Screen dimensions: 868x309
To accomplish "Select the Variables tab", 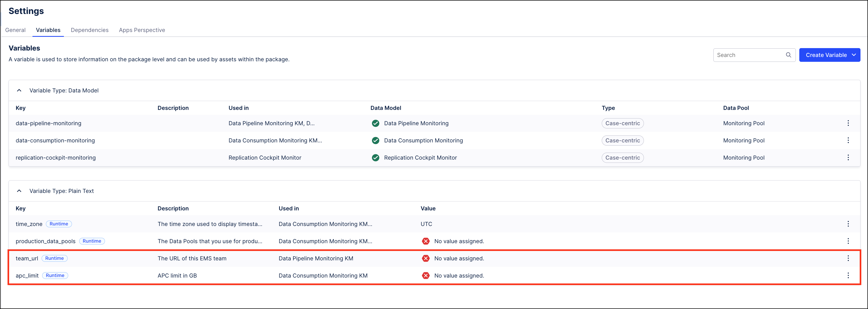I will click(48, 30).
